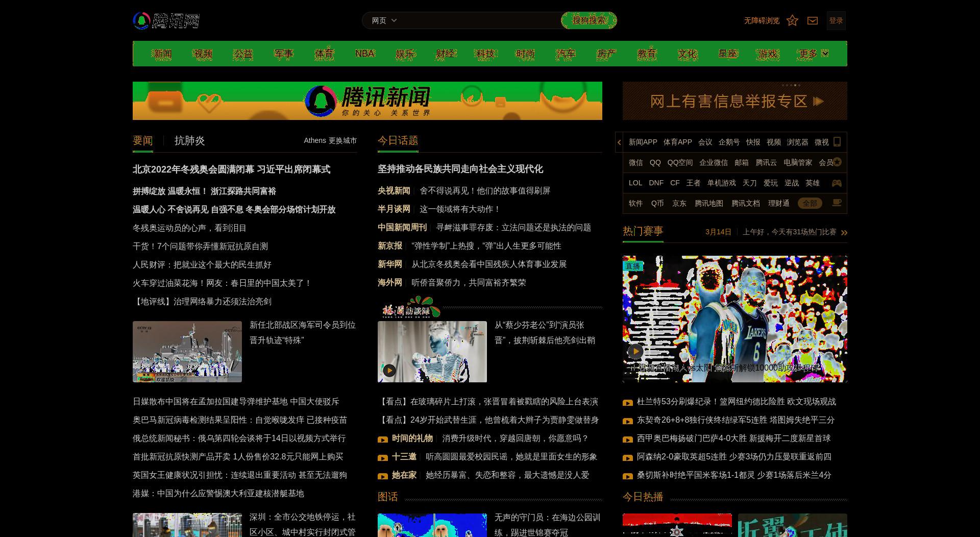Click 无障碍浏览 accessibility link
This screenshot has height=537, width=980.
[762, 20]
